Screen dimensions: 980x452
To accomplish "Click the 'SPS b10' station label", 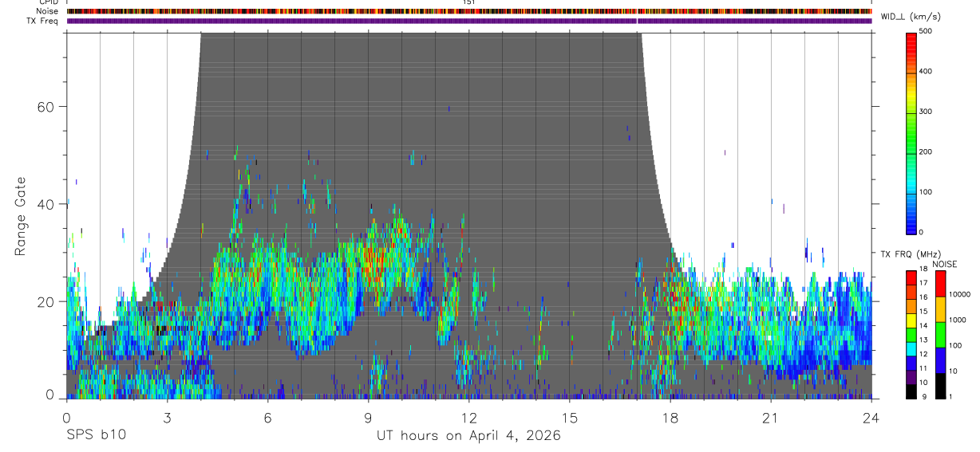I will (96, 435).
